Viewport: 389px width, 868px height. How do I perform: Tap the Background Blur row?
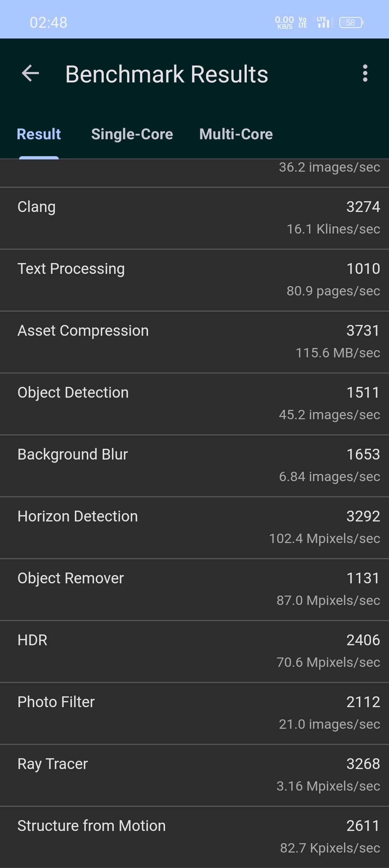point(194,466)
